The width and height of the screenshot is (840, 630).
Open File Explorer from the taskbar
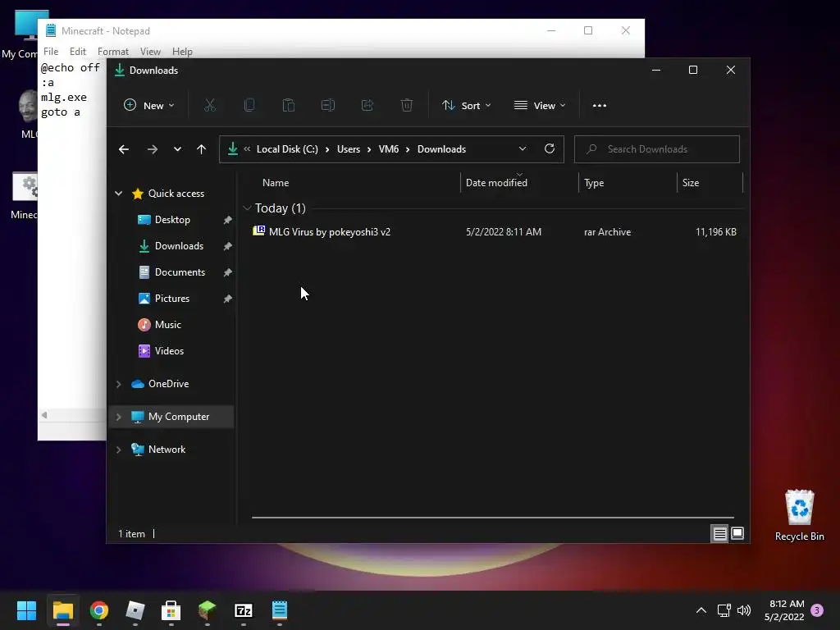[62, 610]
